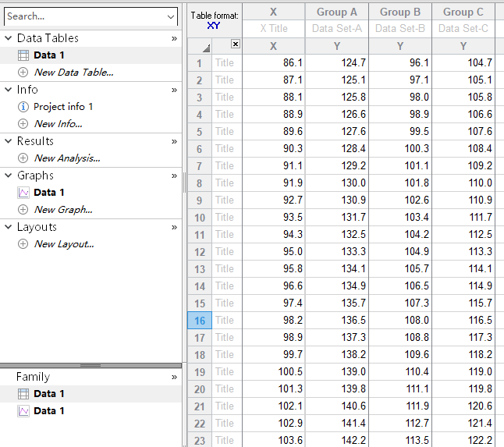
Task: Collapse the Layouts section
Action: coord(9,226)
